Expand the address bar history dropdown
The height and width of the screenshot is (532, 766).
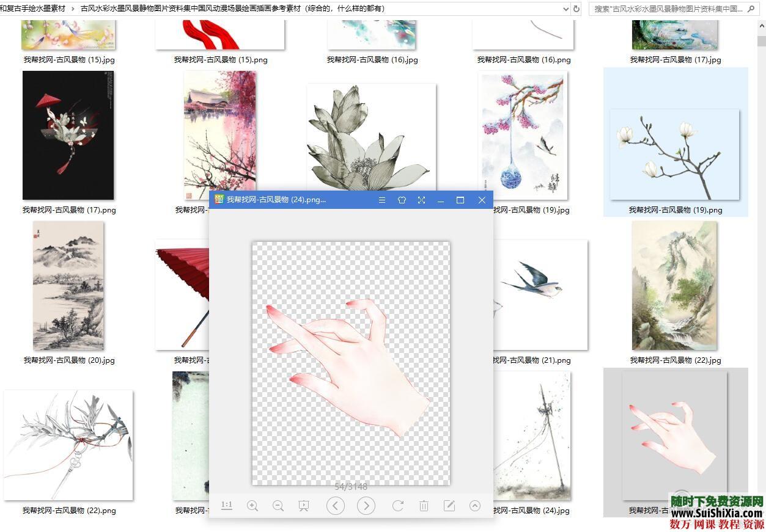point(565,9)
